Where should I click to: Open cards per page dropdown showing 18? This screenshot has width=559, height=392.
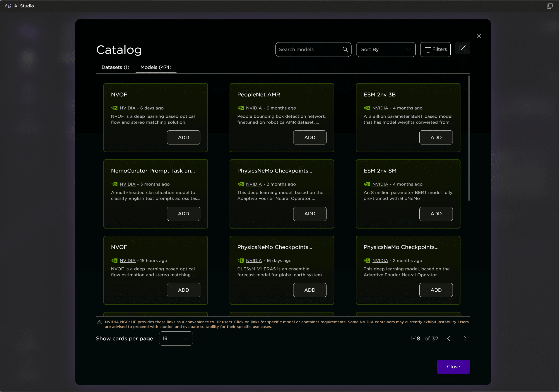176,338
